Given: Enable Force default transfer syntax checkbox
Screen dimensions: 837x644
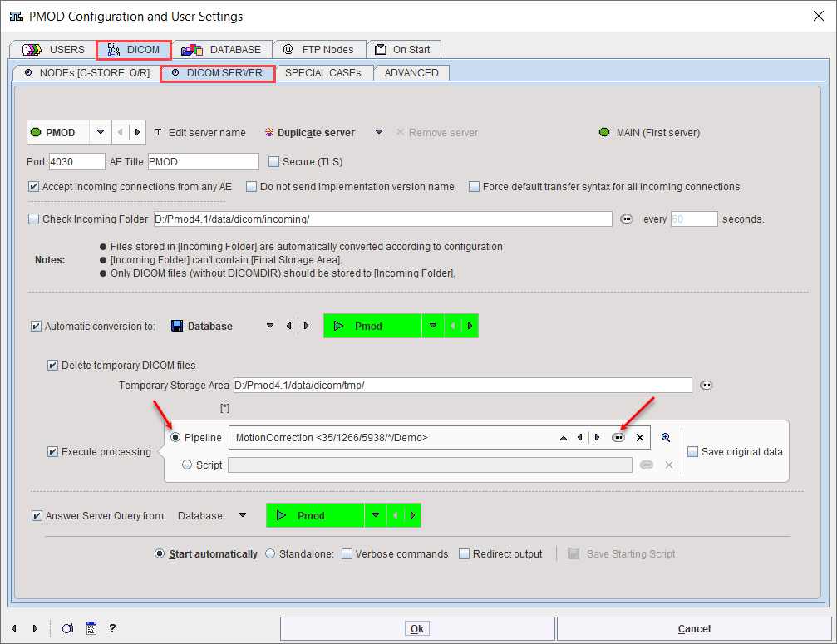Looking at the screenshot, I should (x=474, y=187).
